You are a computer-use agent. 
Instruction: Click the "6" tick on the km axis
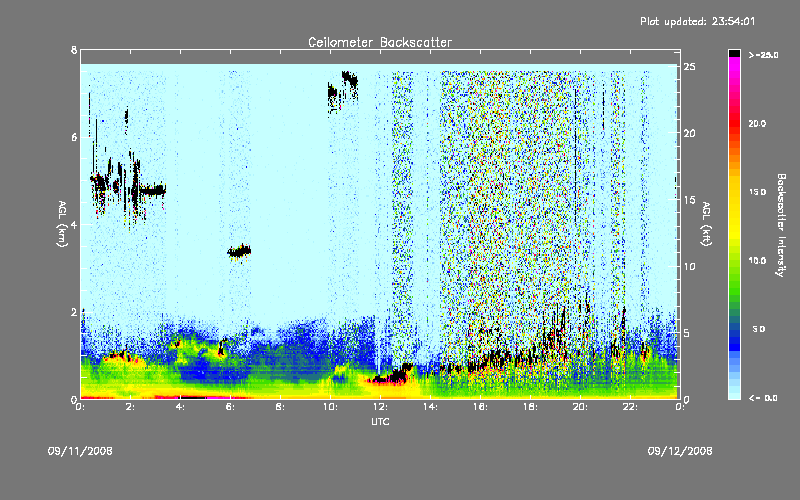(74, 137)
